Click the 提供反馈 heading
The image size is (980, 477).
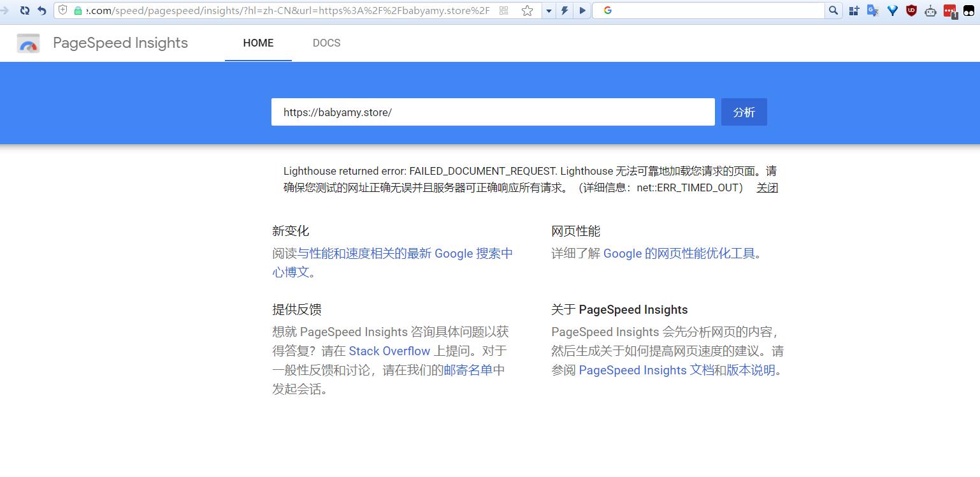pos(297,309)
